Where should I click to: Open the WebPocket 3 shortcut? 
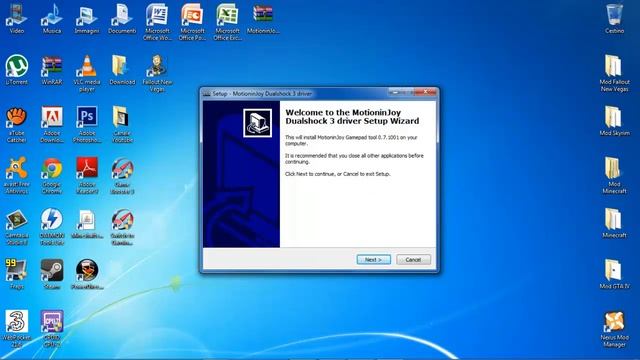[x=17, y=329]
